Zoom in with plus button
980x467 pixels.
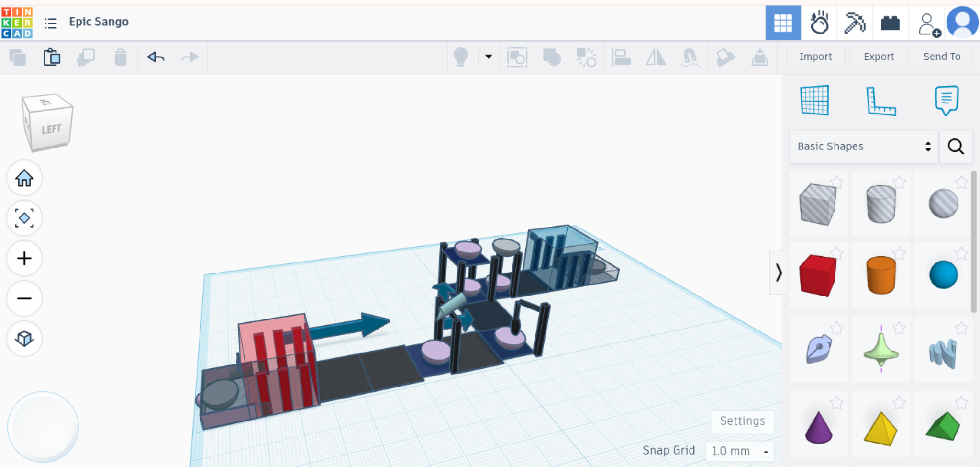24,259
